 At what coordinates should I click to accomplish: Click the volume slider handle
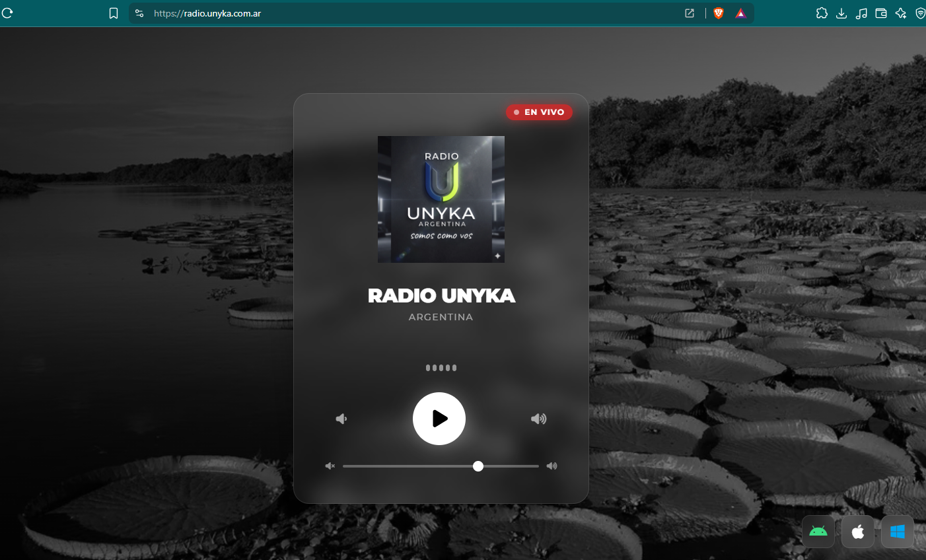tap(478, 466)
